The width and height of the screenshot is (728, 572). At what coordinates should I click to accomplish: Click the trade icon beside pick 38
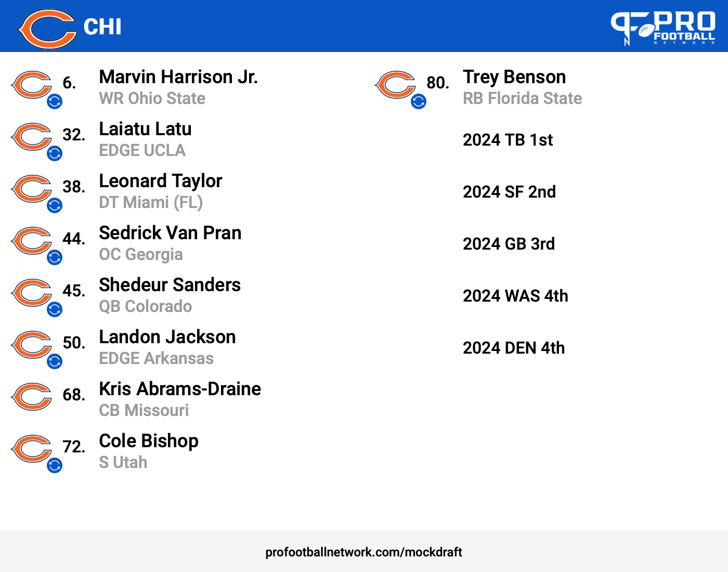(x=55, y=205)
